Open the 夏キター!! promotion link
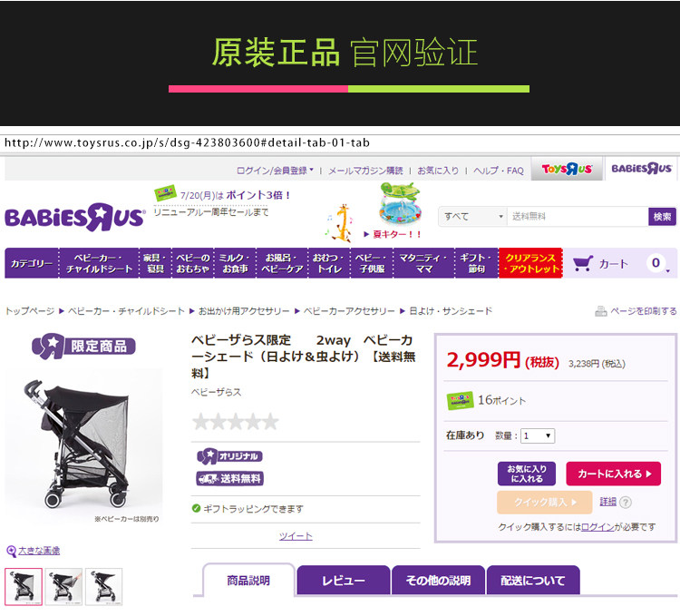Image resolution: width=680 pixels, height=616 pixels. [393, 234]
